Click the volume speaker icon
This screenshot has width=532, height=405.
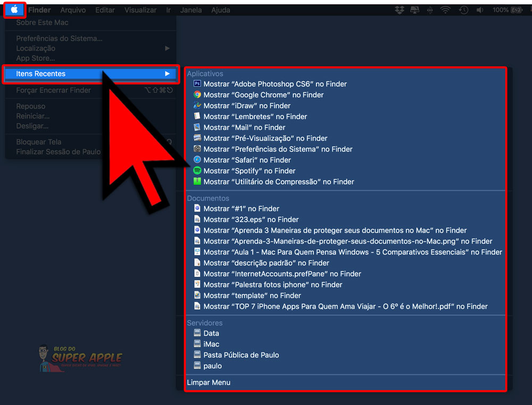[480, 10]
